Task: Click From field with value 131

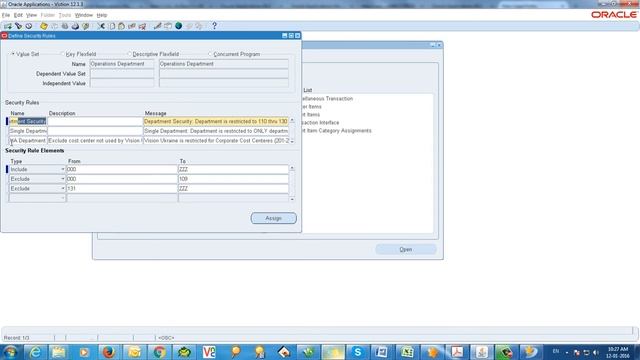Action: (x=122, y=189)
